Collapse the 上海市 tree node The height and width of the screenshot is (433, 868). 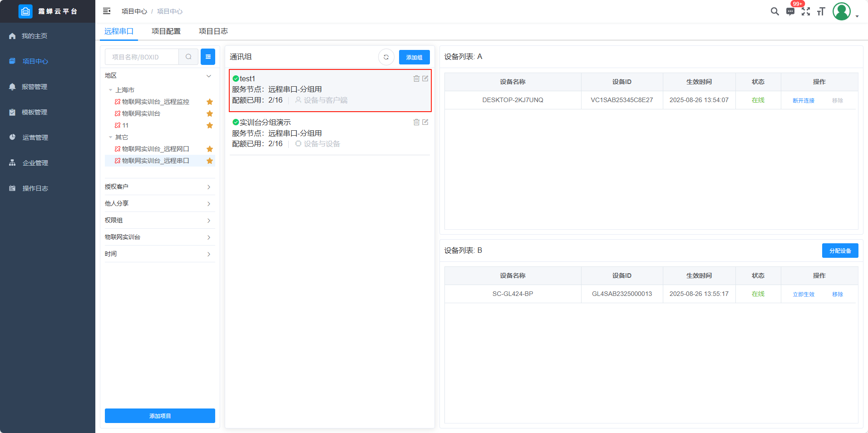pyautogui.click(x=111, y=90)
